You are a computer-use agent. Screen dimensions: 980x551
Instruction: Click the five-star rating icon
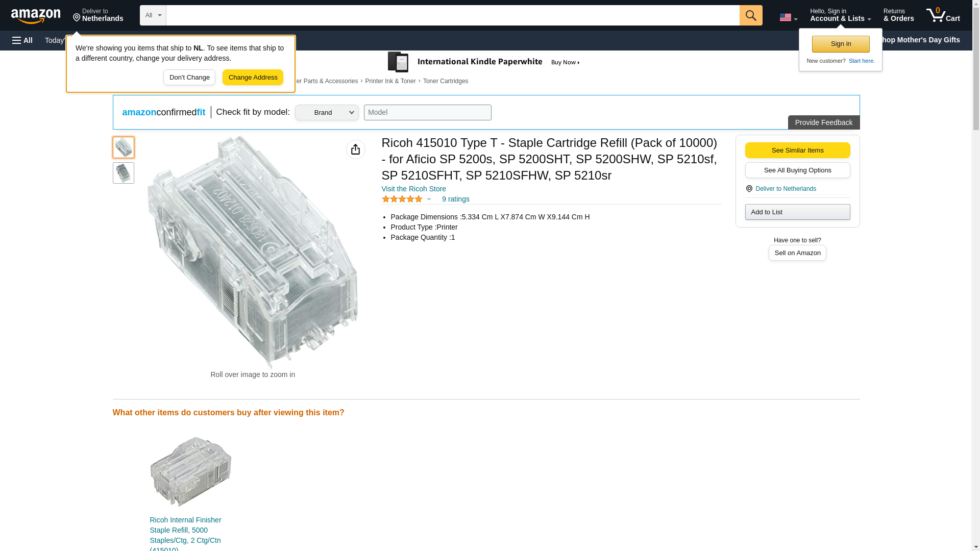402,199
